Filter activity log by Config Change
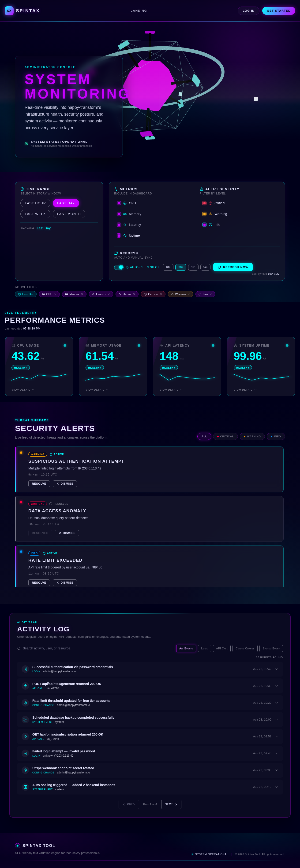Image resolution: width=300 pixels, height=868 pixels. tap(245, 648)
